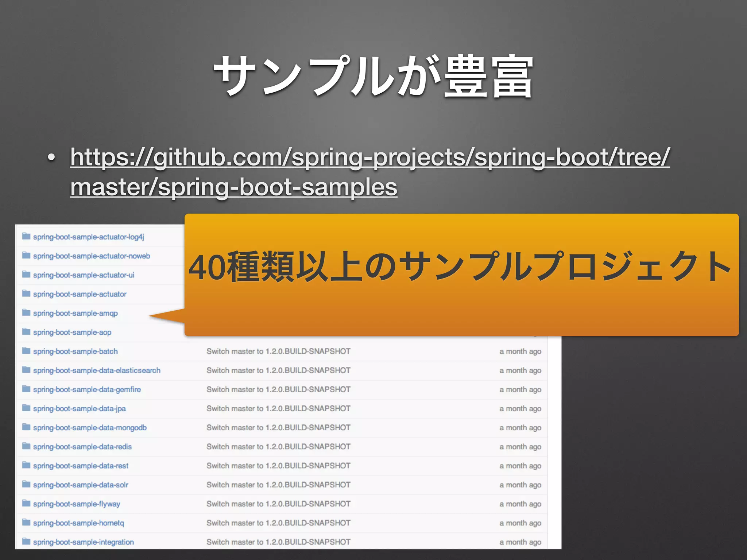The width and height of the screenshot is (747, 560).
Task: Open the spring-boot-sample-aop folder link
Action: click(72, 332)
